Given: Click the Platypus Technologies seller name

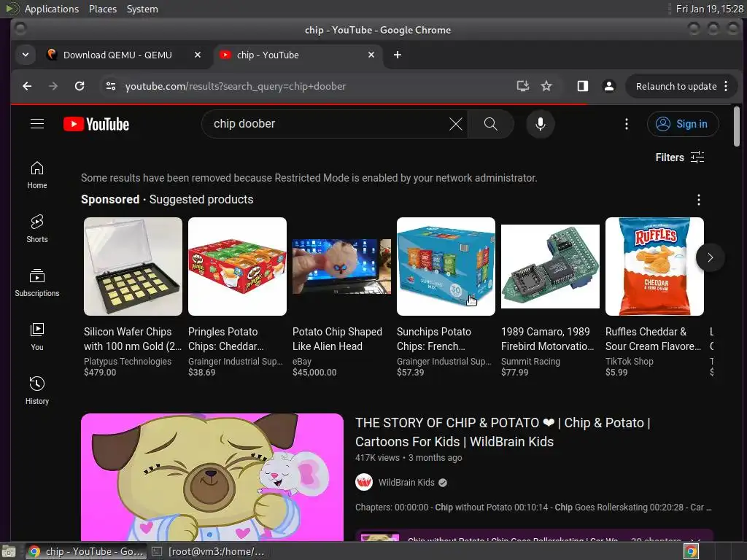Looking at the screenshot, I should click(x=128, y=362).
